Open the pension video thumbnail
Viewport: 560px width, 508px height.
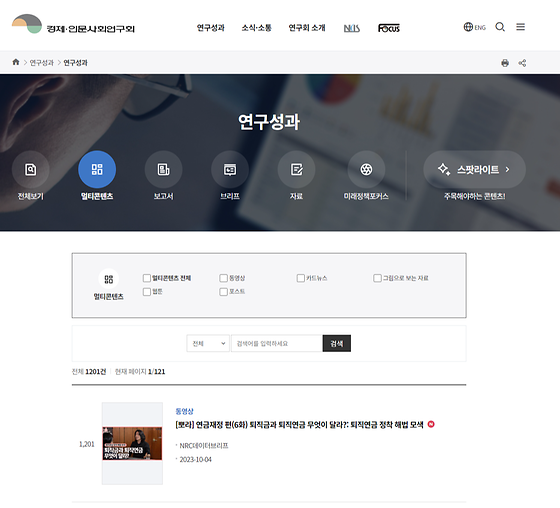[132, 443]
